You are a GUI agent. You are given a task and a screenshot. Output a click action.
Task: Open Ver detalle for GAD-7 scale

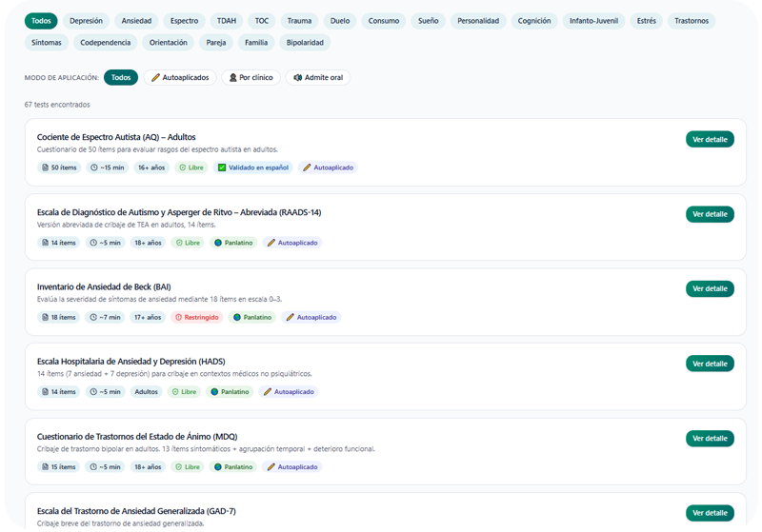pyautogui.click(x=710, y=513)
